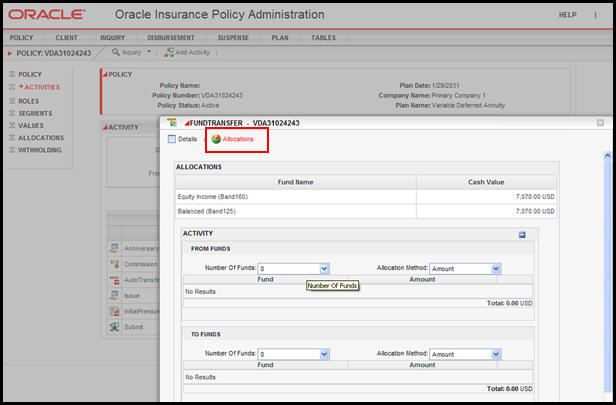Click the Fund Name column header
Viewport: 616px width, 405px height.
[295, 182]
